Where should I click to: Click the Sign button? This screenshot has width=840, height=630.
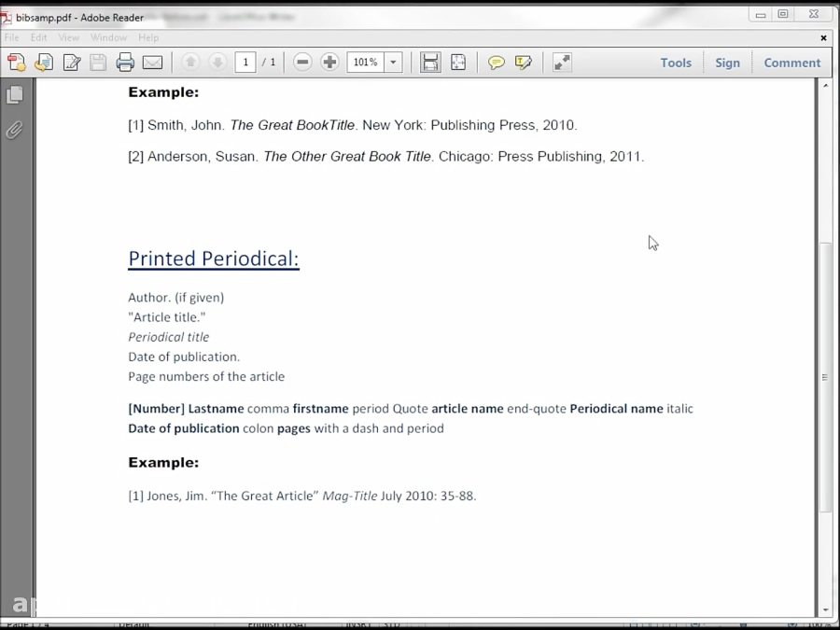tap(727, 62)
